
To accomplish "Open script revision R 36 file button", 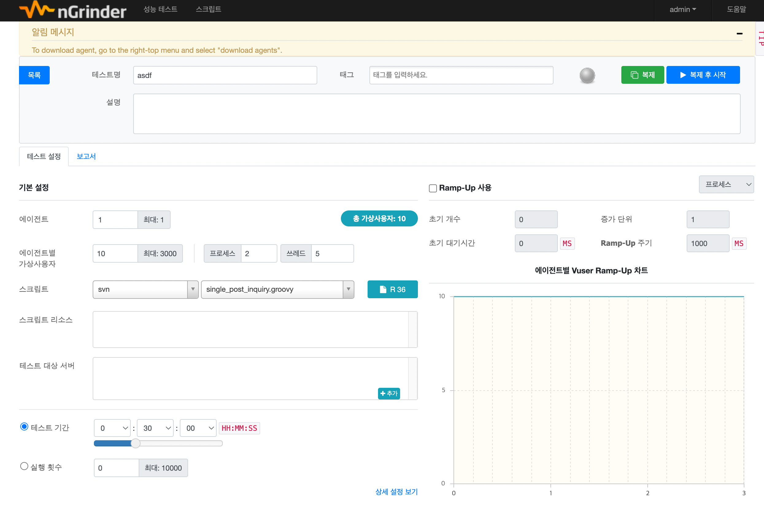I will pos(392,289).
